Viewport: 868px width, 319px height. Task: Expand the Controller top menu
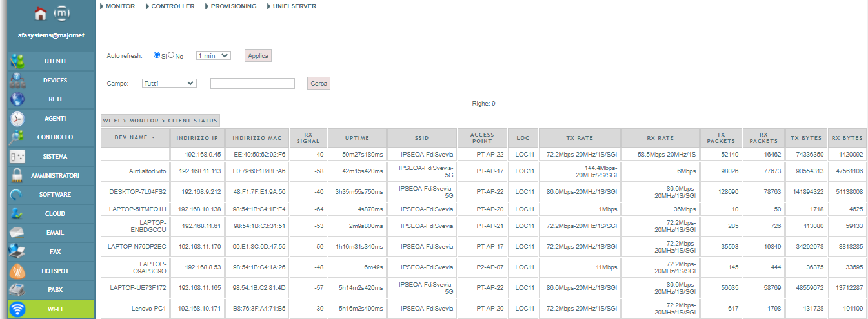170,6
